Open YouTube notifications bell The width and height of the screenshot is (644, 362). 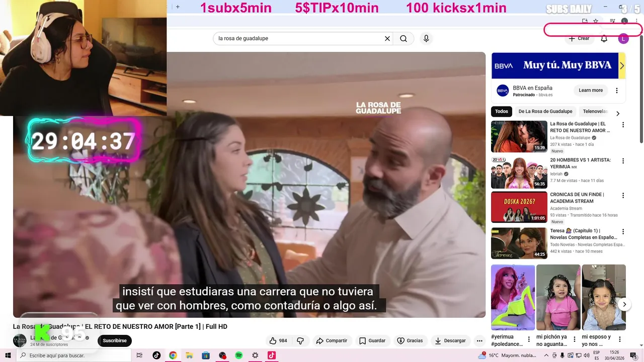[x=604, y=39]
